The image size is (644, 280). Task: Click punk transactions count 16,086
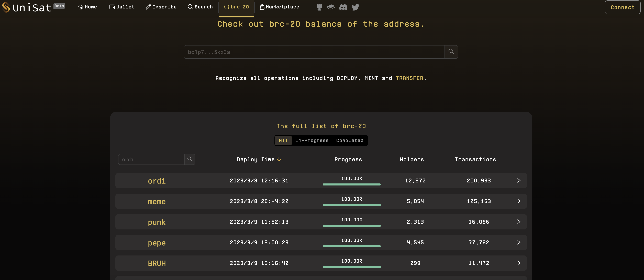[x=479, y=222]
